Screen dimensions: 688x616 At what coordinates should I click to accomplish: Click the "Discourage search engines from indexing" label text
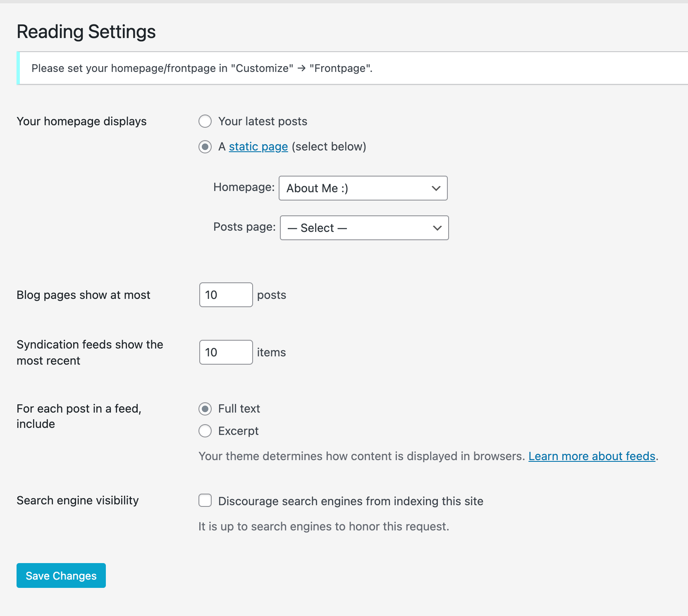pyautogui.click(x=351, y=501)
